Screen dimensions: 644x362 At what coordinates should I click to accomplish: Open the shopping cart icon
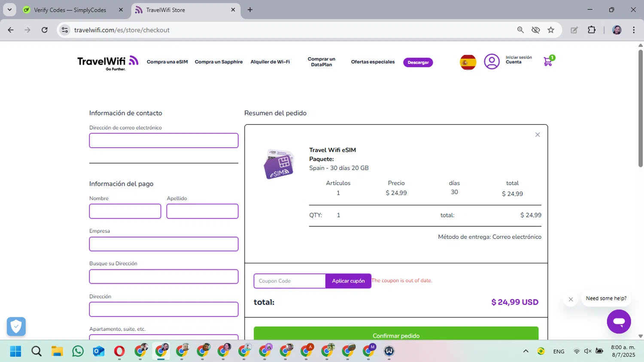pos(548,61)
